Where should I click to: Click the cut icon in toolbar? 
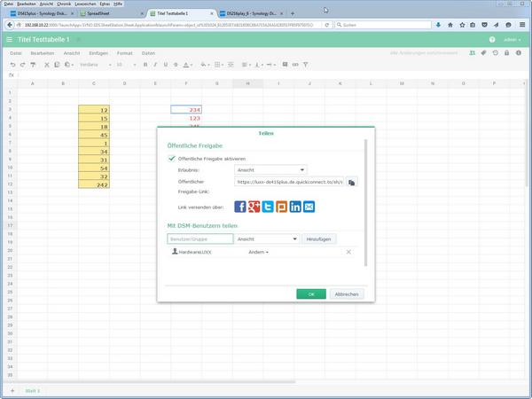point(47,65)
